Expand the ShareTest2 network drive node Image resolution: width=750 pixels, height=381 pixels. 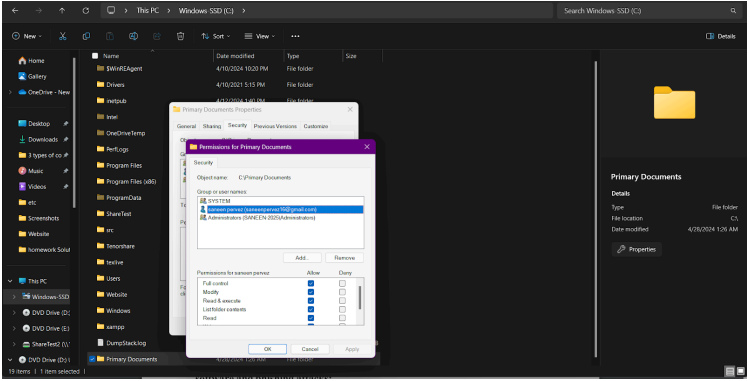tap(14, 344)
